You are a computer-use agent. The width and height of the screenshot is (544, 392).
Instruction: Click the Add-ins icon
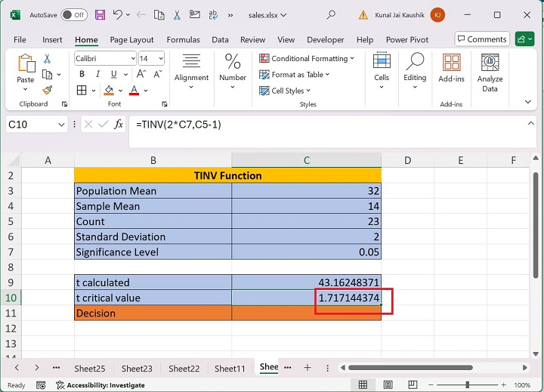[451, 68]
